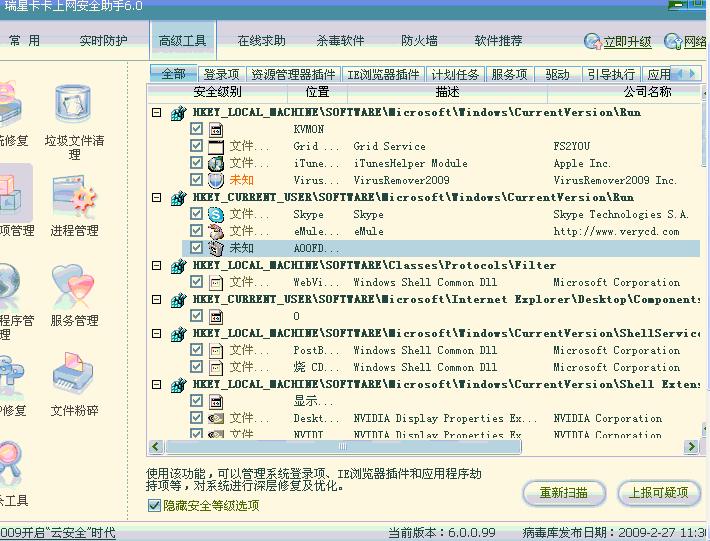710x541 pixels.
Task: Uncheck the VirusRemover2009 checkbox
Action: (196, 180)
